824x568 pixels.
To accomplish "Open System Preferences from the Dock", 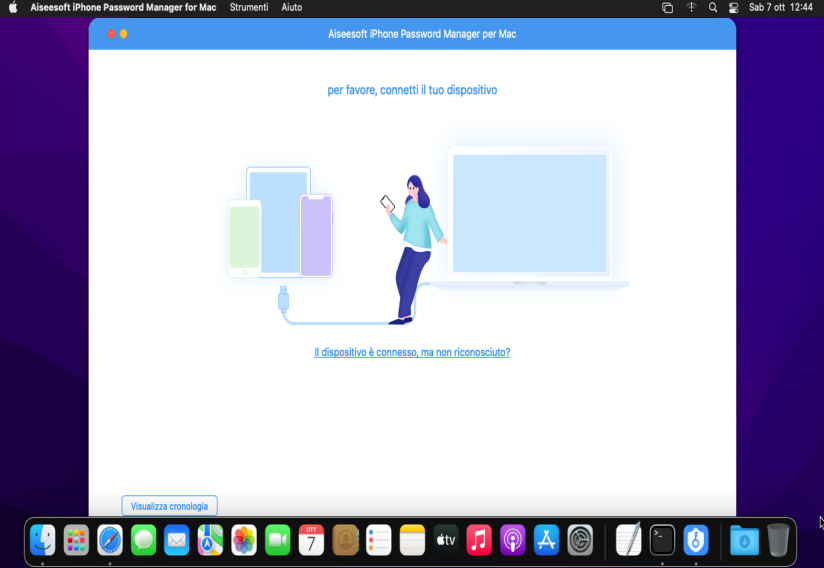I will [580, 540].
